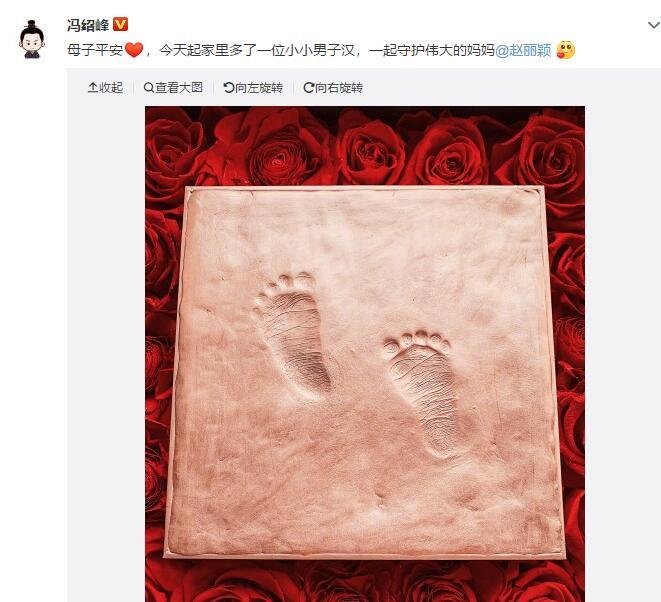Expand the post options chevron at top right
The width and height of the screenshot is (661, 602).
pos(654,25)
